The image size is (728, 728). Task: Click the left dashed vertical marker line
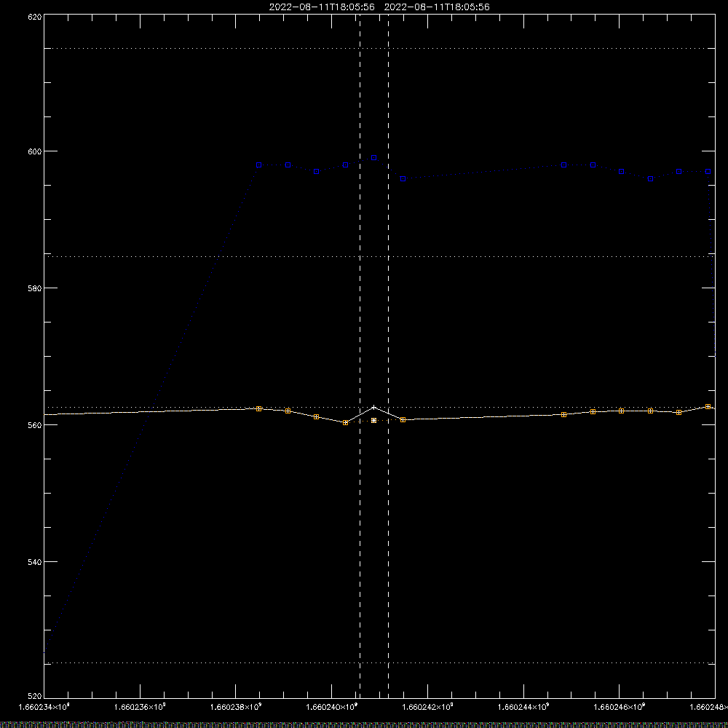tap(360, 355)
